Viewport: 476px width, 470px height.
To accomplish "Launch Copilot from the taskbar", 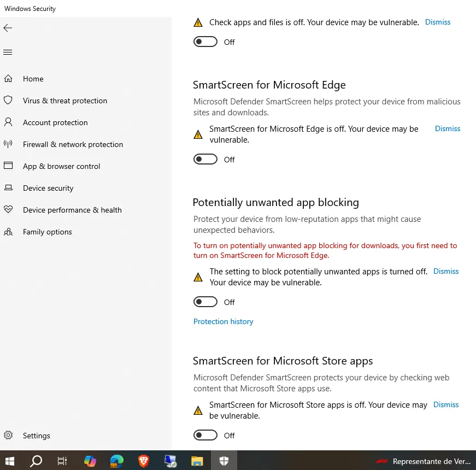I will (90, 461).
